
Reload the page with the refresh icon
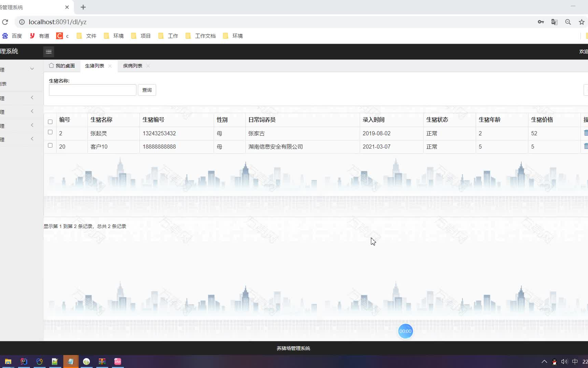[5, 22]
